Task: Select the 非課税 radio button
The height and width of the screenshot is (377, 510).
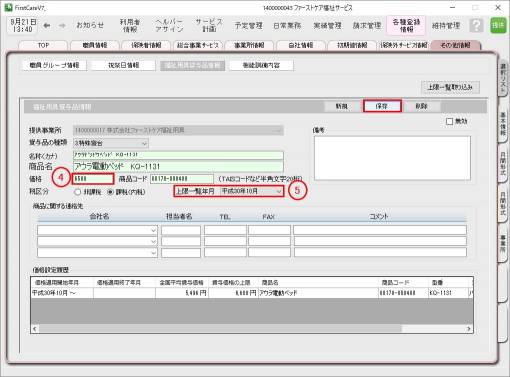Action: tap(78, 192)
